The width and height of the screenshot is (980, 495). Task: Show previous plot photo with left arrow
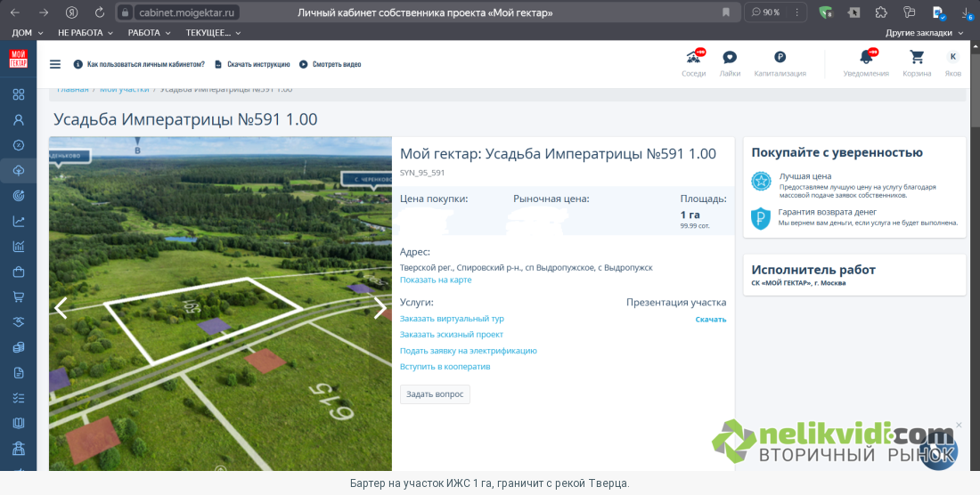point(61,308)
